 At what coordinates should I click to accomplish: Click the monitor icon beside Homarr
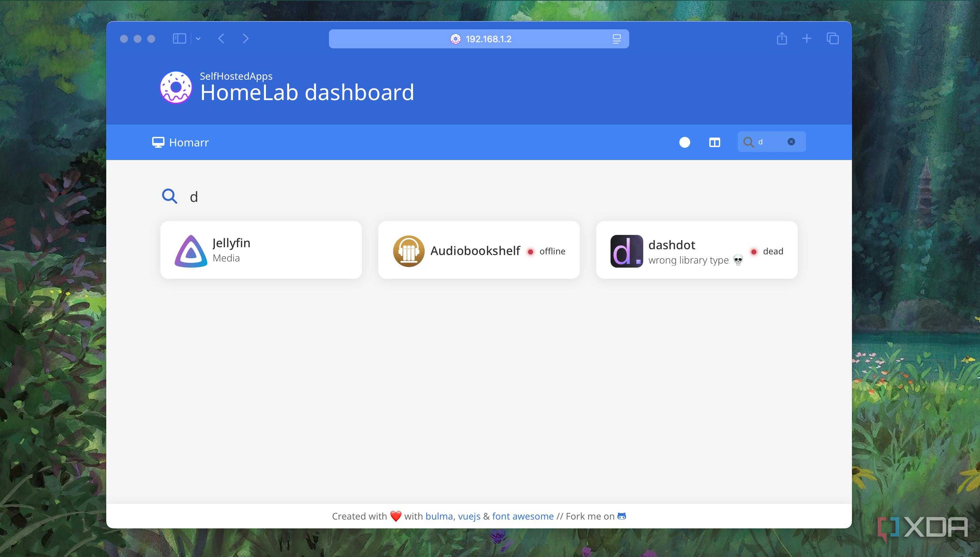[x=158, y=142]
